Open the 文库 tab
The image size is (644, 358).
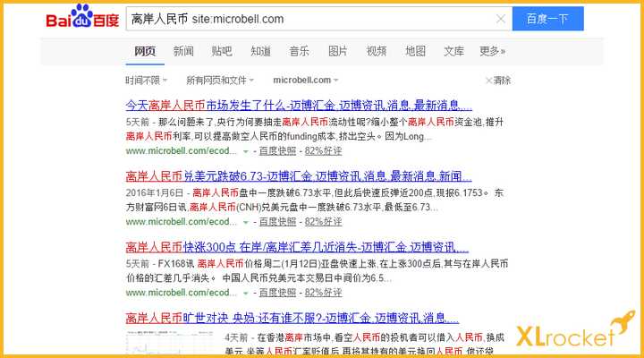(x=453, y=51)
